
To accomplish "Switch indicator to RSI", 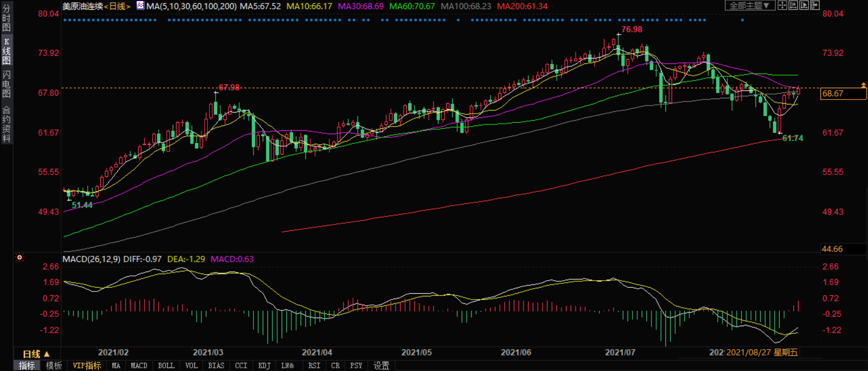I will pos(314,366).
